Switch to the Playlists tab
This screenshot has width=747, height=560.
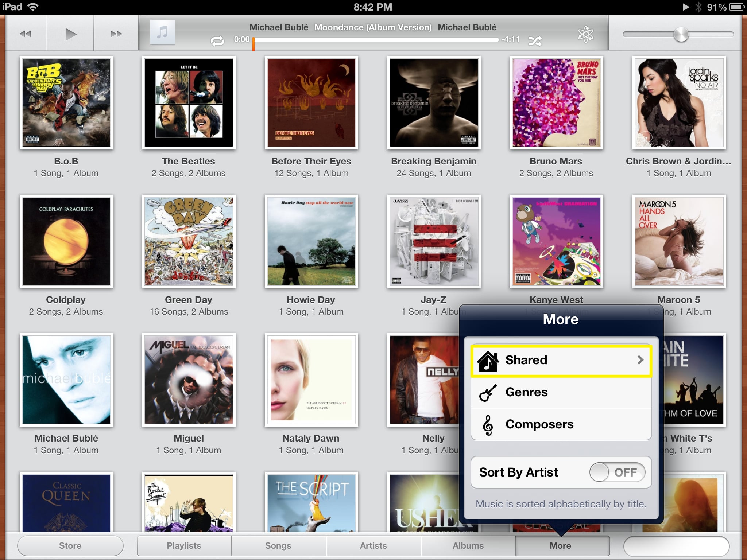pyautogui.click(x=184, y=546)
